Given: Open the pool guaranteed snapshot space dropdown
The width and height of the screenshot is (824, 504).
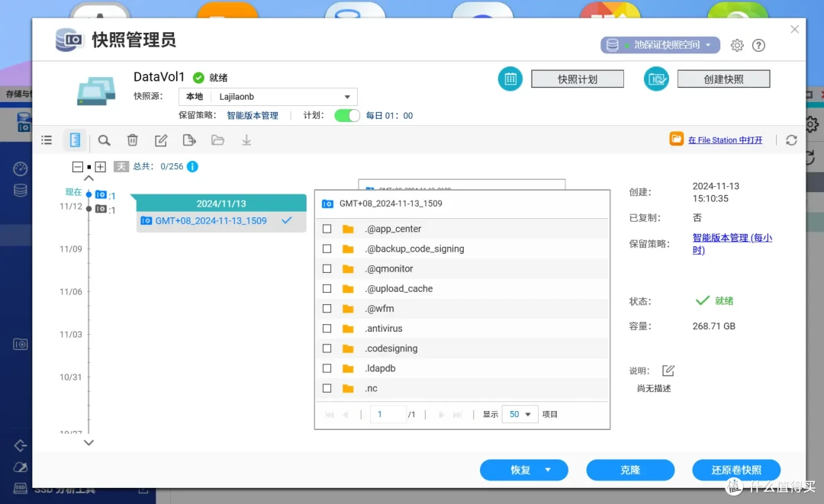Looking at the screenshot, I should [660, 45].
